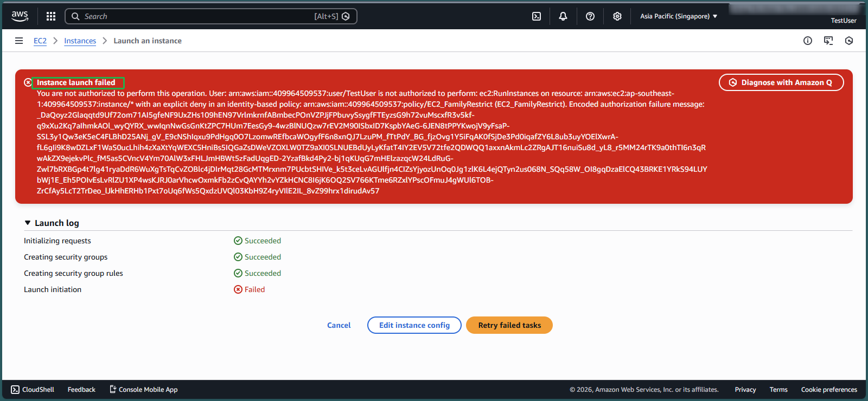The width and height of the screenshot is (868, 401).
Task: Open the services grid menu
Action: (x=51, y=16)
